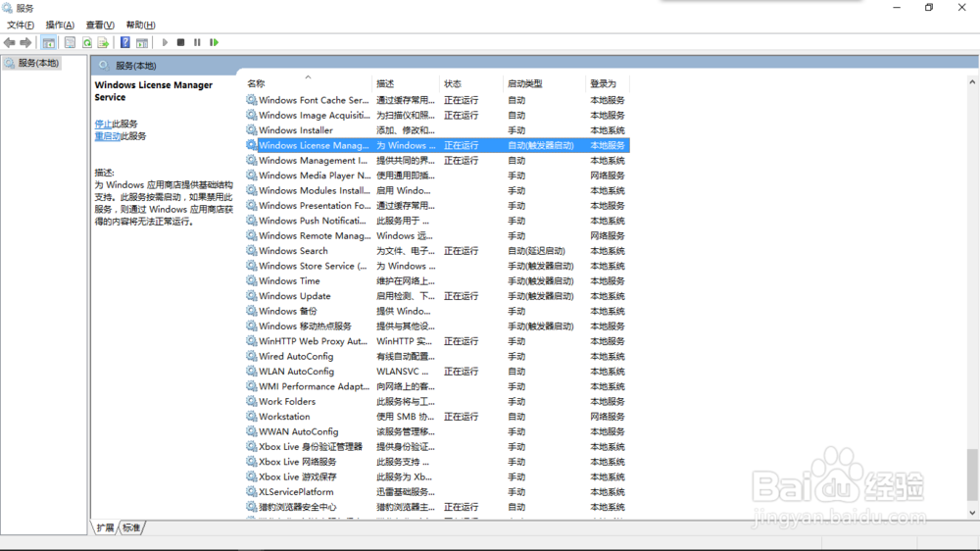Select Windows Media Player Network service name

(x=315, y=175)
